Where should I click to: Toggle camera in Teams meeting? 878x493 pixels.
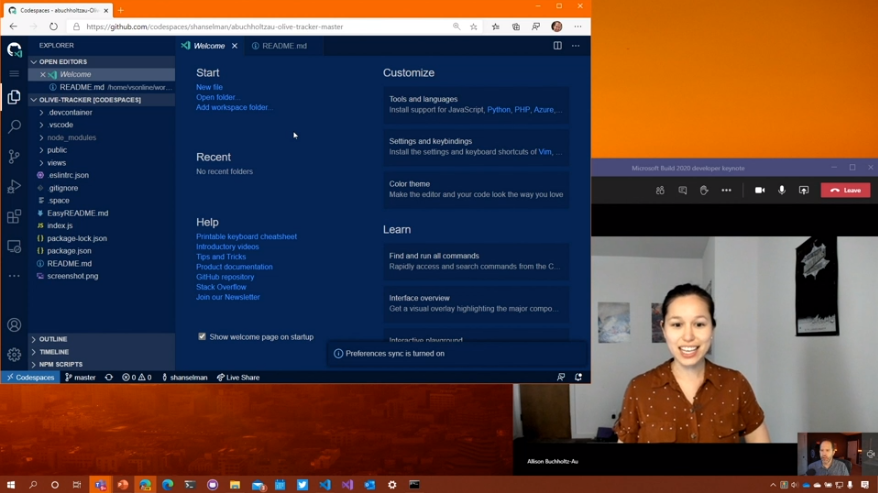(759, 190)
